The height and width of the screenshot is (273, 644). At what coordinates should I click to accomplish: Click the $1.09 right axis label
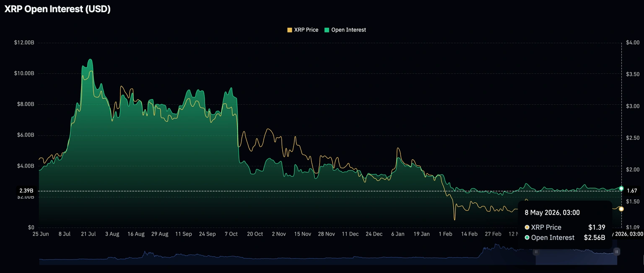click(633, 228)
